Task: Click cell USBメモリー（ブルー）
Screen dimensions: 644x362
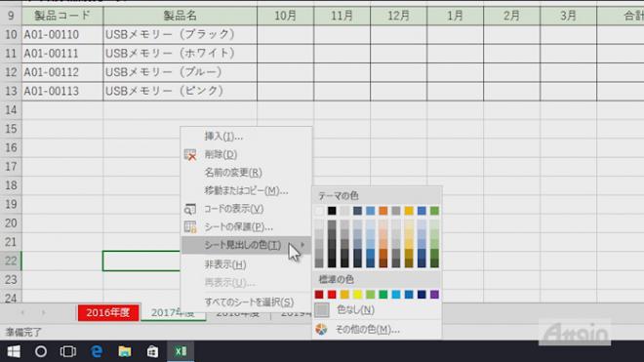Action: [181, 72]
